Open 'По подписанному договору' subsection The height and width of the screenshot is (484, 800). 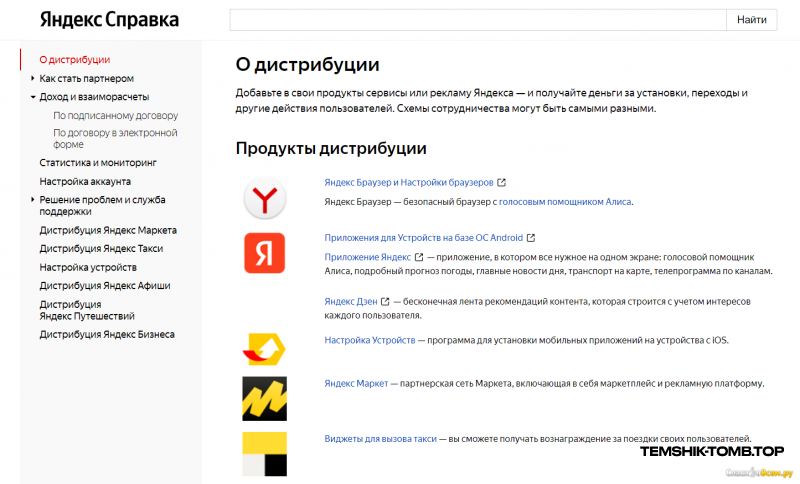tap(115, 116)
